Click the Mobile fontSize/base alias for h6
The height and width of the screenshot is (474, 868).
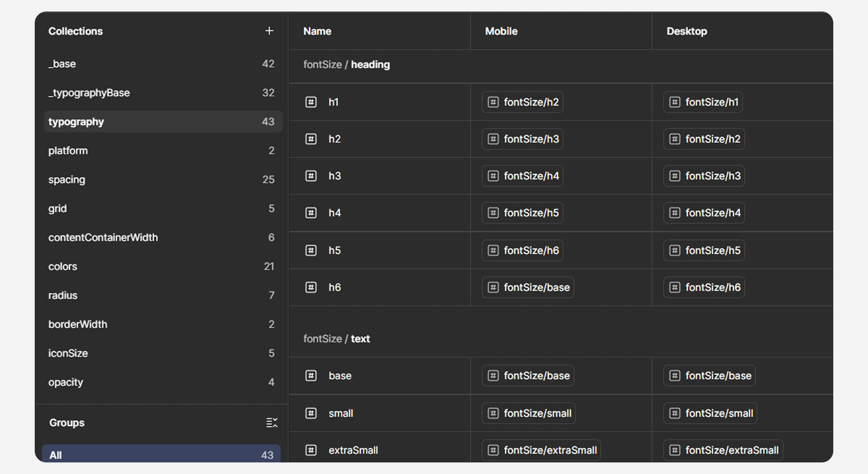pos(528,287)
